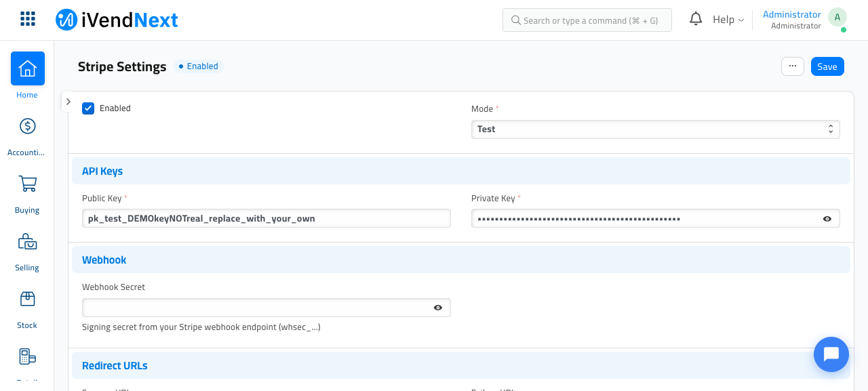Open the apps grid launcher icon

28,19
